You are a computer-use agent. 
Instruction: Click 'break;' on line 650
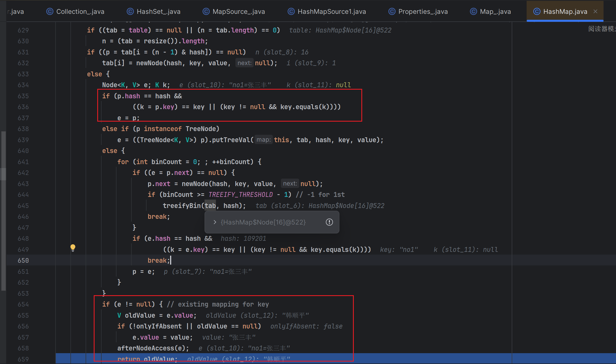point(159,261)
